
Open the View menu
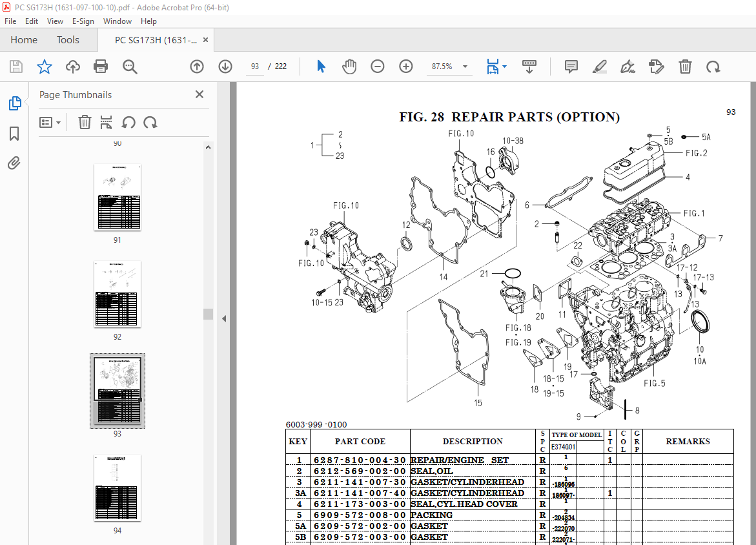pyautogui.click(x=55, y=21)
